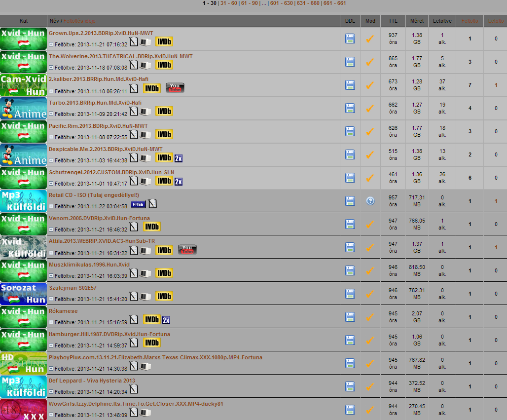Click HD Hun category image of PlayboyPlus row

(x=24, y=363)
